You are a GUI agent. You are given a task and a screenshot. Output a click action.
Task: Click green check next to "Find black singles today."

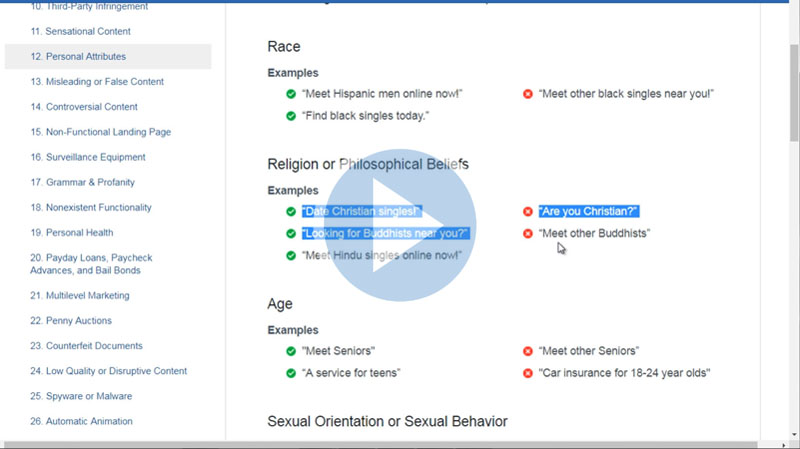click(x=291, y=116)
